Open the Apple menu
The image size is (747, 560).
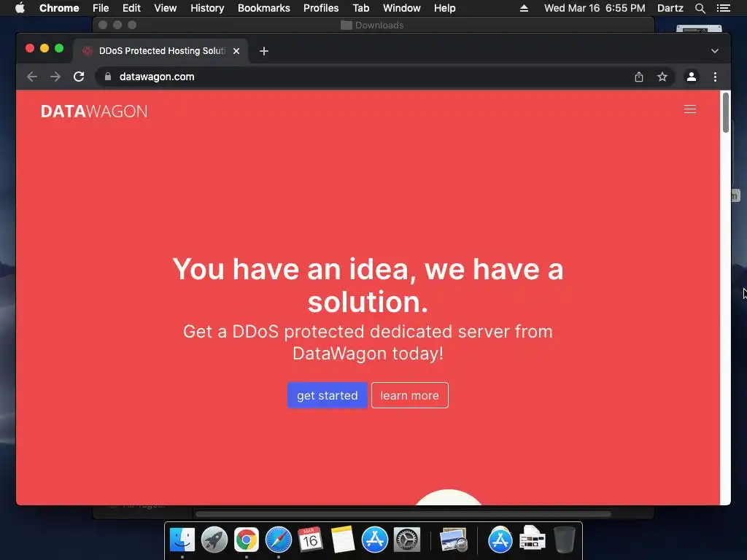(x=20, y=8)
